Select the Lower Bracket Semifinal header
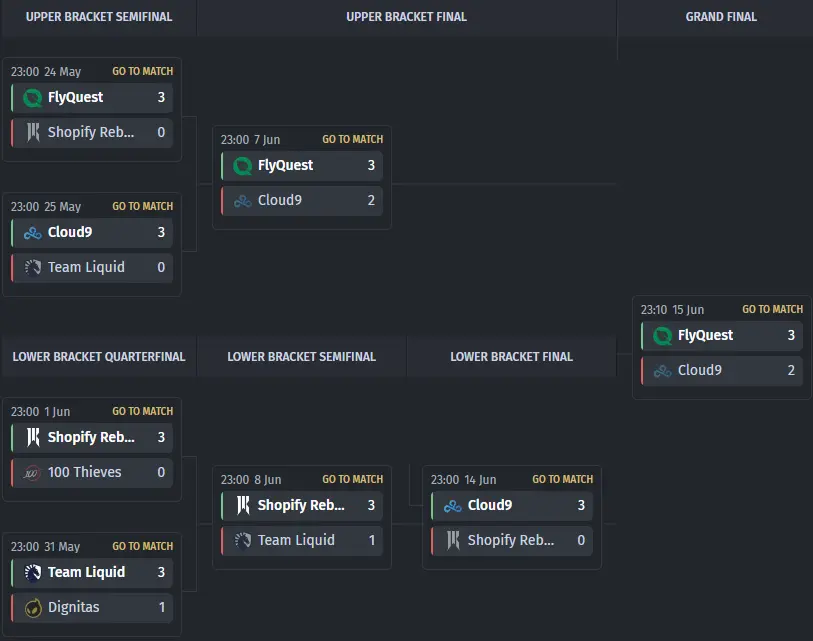The image size is (813, 641). click(x=302, y=357)
